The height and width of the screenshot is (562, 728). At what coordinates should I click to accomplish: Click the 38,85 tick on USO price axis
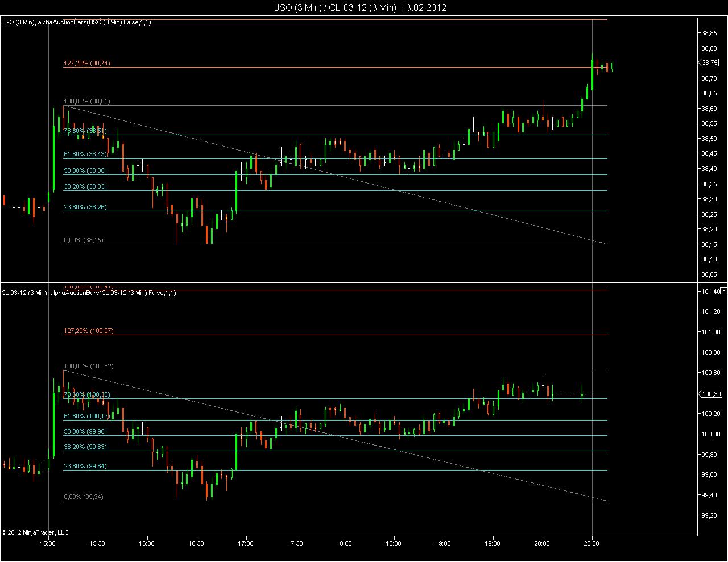[709, 32]
